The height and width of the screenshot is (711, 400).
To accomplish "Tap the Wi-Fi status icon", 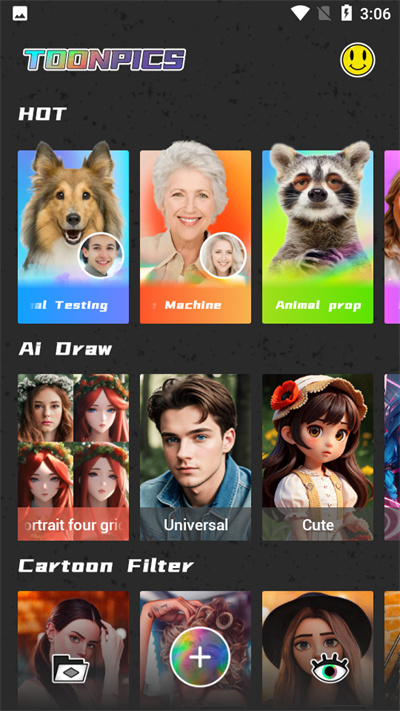I will point(300,14).
